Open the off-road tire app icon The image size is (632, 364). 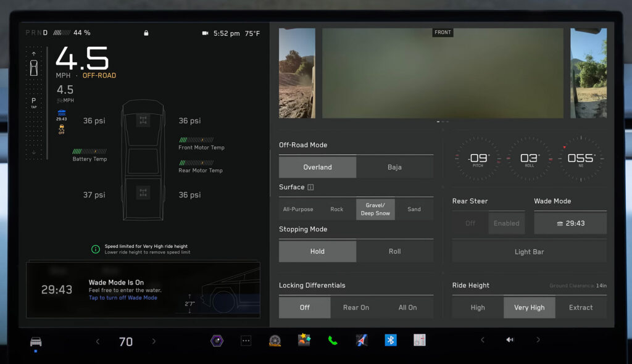pyautogui.click(x=275, y=341)
